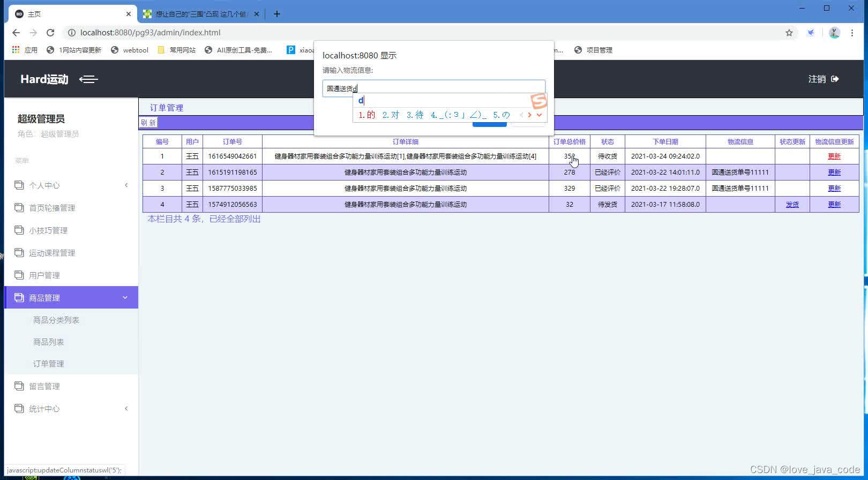Image resolution: width=868 pixels, height=480 pixels.
Task: Expand the IME candidate list down arrow
Action: pyautogui.click(x=539, y=115)
